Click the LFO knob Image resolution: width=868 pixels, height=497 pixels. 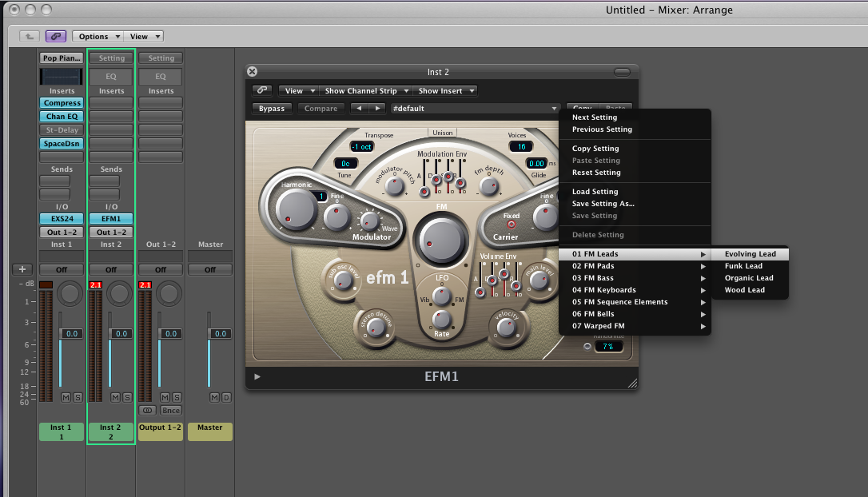click(x=441, y=296)
